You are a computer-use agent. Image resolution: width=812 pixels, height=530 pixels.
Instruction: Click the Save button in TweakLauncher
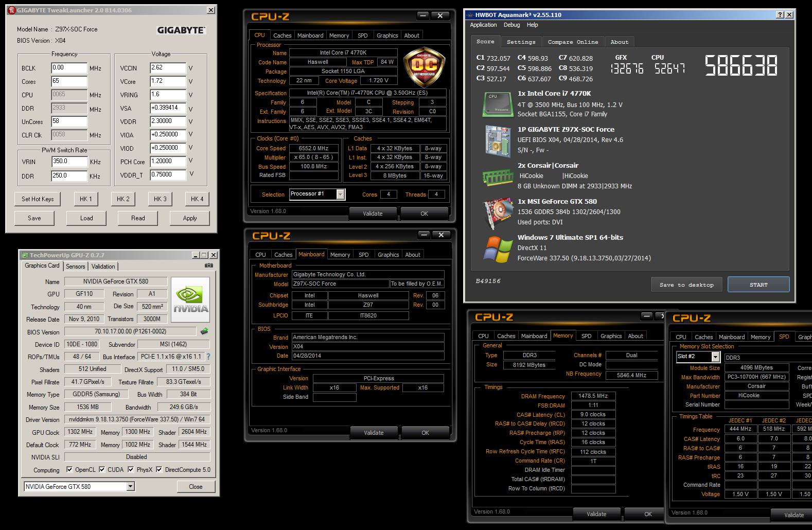[x=34, y=218]
